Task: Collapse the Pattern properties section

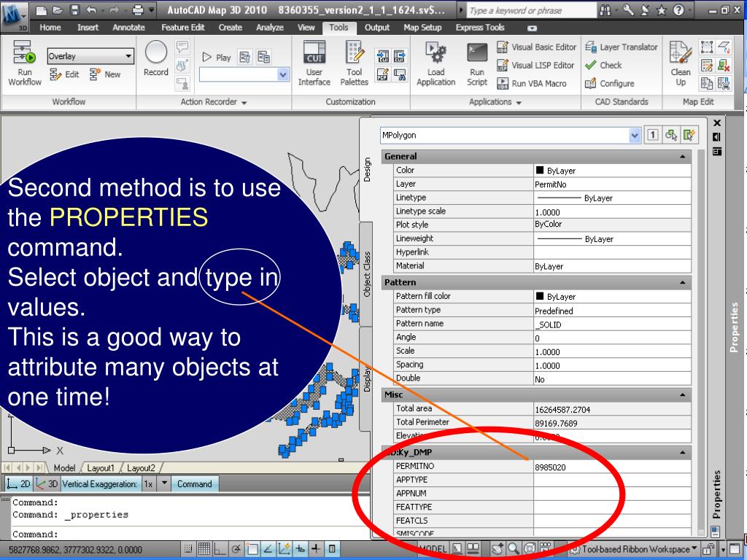Action: [x=682, y=283]
